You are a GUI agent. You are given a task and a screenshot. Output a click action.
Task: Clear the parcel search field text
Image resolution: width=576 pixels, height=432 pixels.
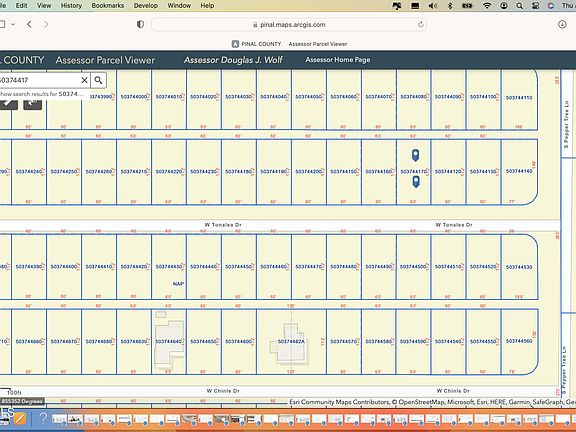coord(84,80)
